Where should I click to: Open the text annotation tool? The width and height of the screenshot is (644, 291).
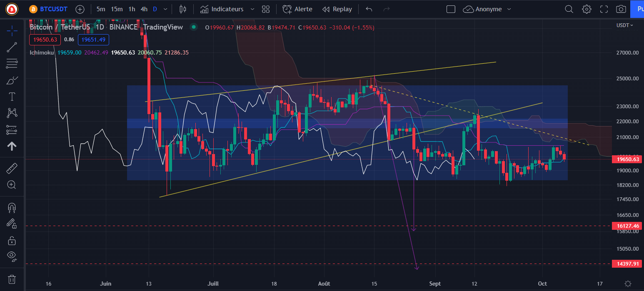pos(12,96)
